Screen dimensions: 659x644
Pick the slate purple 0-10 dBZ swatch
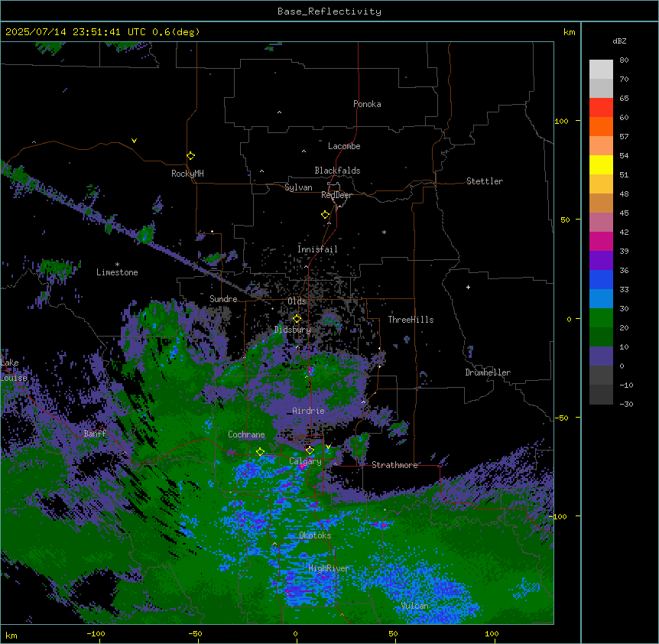point(601,356)
